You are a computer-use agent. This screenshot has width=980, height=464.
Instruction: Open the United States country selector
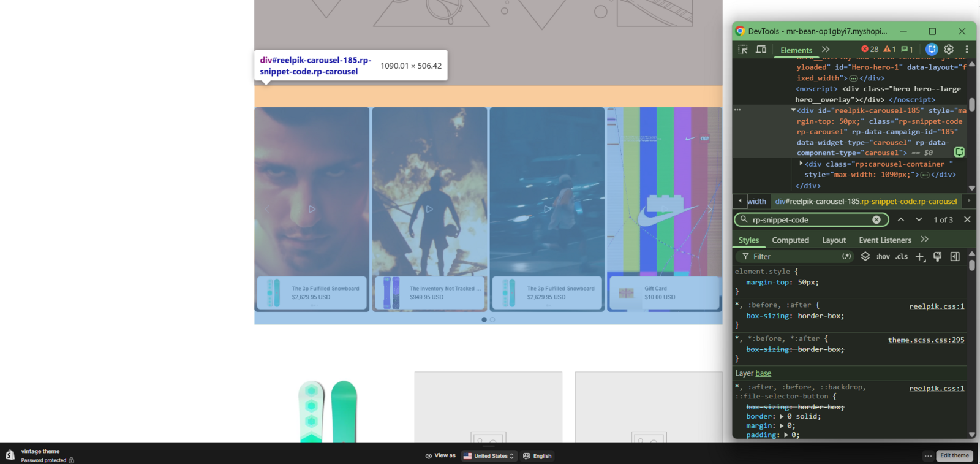tap(489, 456)
